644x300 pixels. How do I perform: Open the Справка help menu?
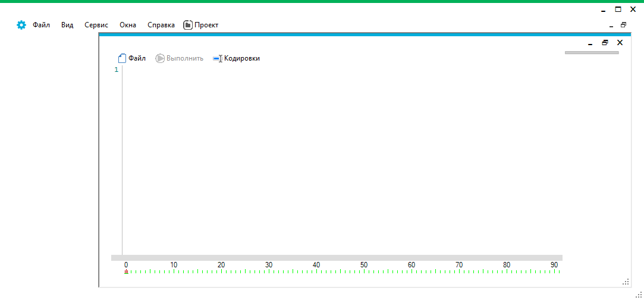click(161, 25)
